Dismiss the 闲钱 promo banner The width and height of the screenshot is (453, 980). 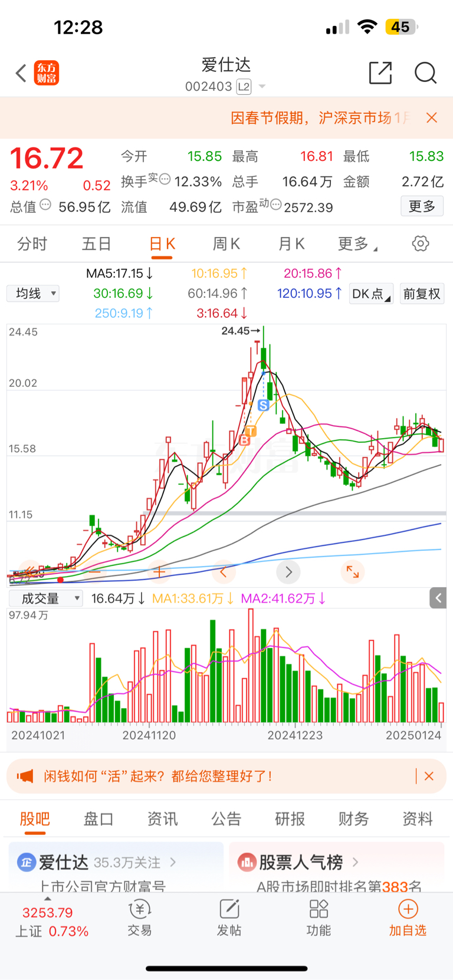pyautogui.click(x=429, y=776)
